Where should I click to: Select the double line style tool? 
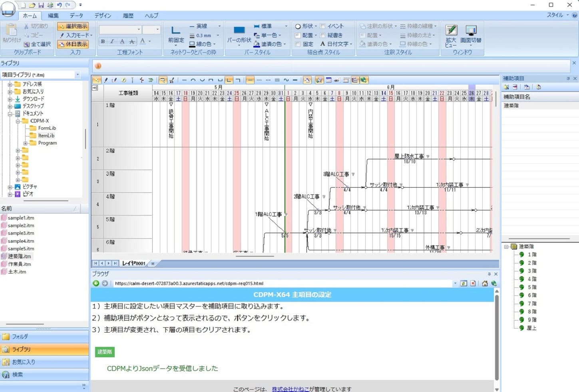tap(277, 80)
